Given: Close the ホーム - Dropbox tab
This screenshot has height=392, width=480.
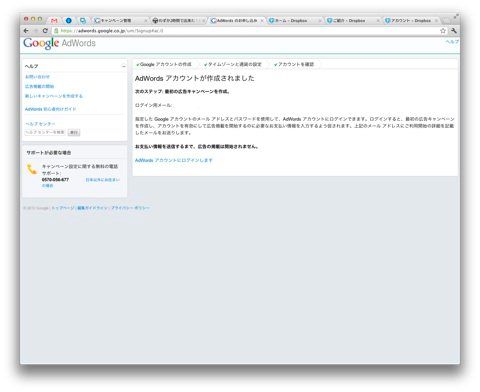Looking at the screenshot, I should (x=320, y=21).
